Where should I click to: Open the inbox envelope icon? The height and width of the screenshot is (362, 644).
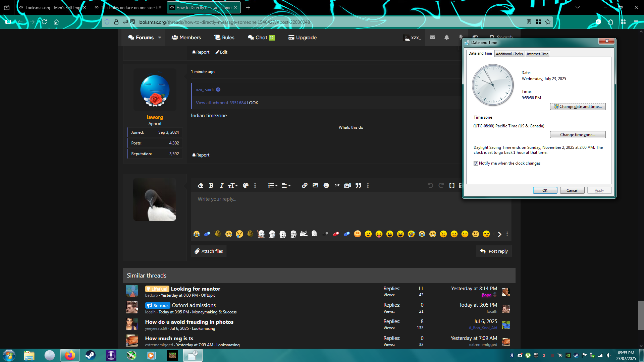[x=432, y=38]
